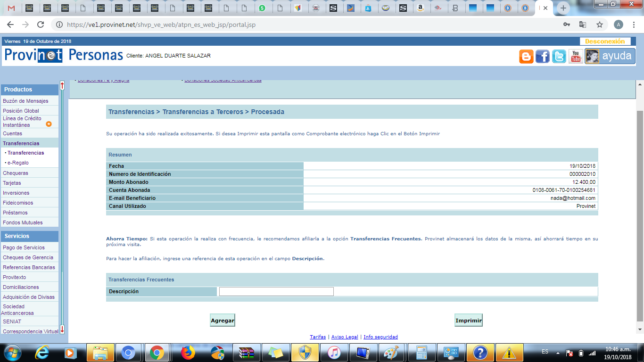Open Sticky Notes from the taskbar

click(x=275, y=353)
